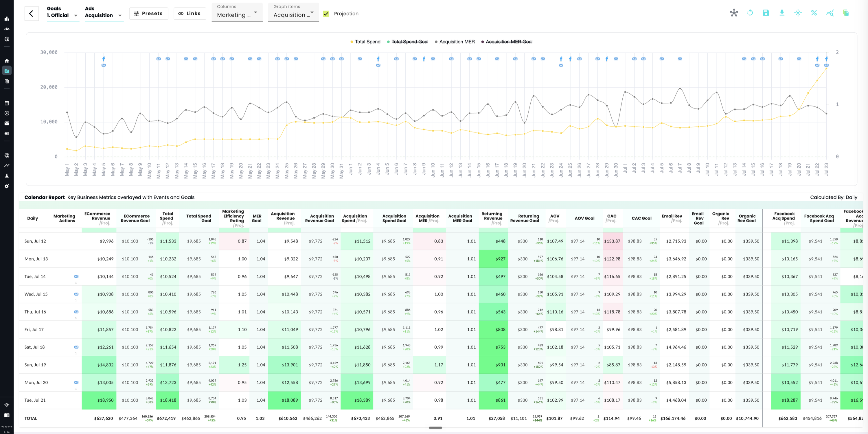Click the $18,950 ECommerce Revenue cell

click(99, 400)
